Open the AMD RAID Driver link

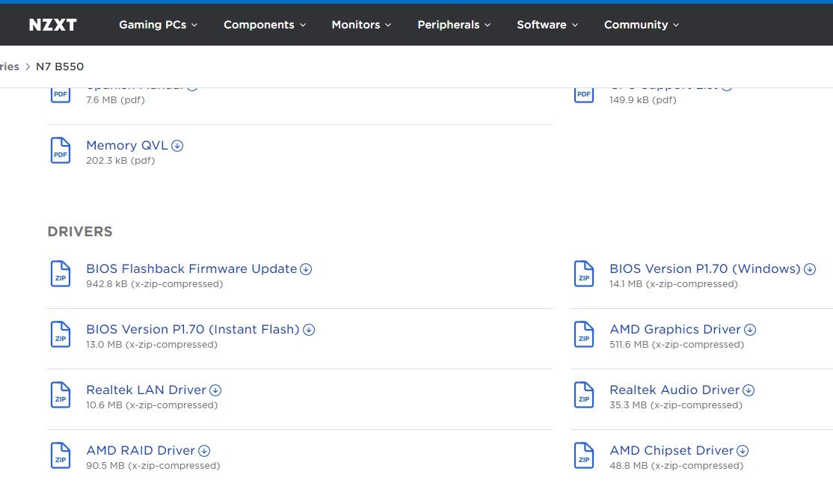tap(141, 450)
